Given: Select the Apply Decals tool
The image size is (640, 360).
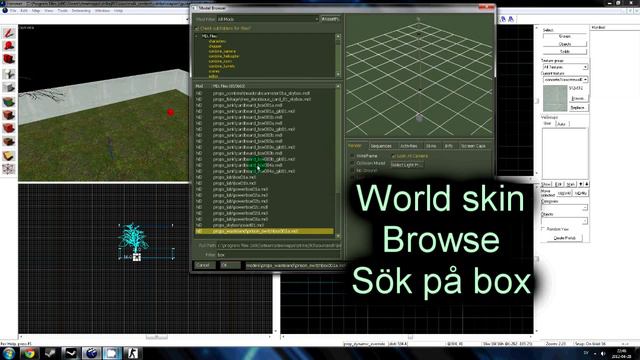Looking at the screenshot, I should click(9, 128).
